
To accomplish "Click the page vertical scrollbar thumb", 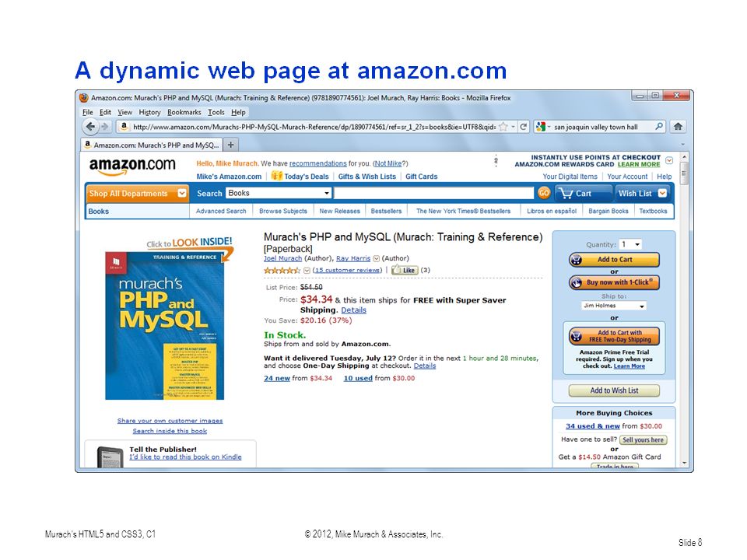I will [685, 173].
